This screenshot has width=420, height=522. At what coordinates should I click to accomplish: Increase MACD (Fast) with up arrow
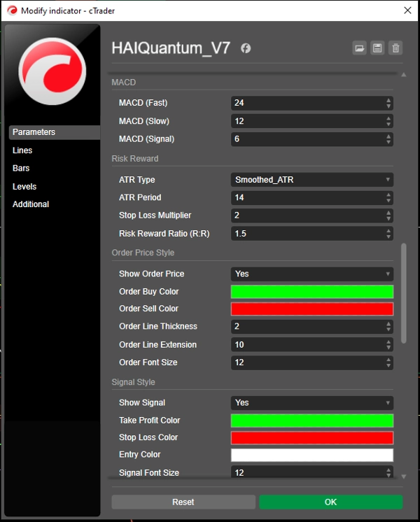point(388,100)
